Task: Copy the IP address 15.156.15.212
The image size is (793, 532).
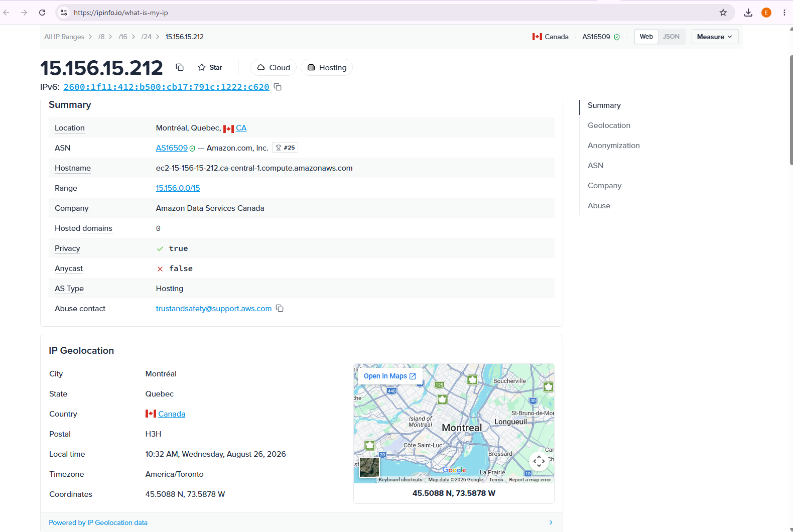Action: [180, 67]
